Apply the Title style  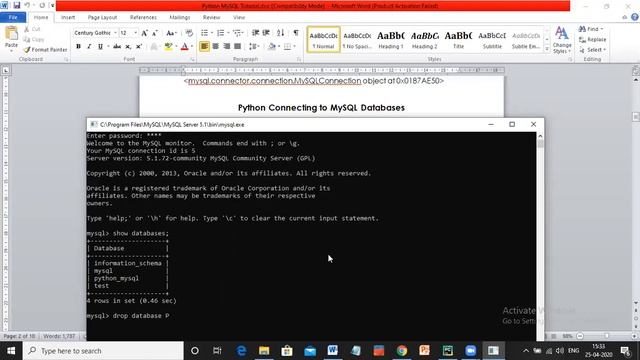click(x=458, y=40)
